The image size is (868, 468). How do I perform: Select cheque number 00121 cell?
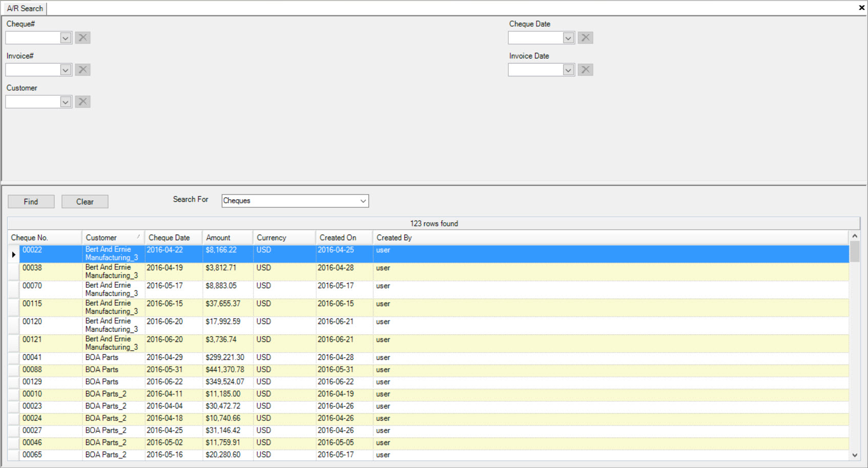pos(51,344)
